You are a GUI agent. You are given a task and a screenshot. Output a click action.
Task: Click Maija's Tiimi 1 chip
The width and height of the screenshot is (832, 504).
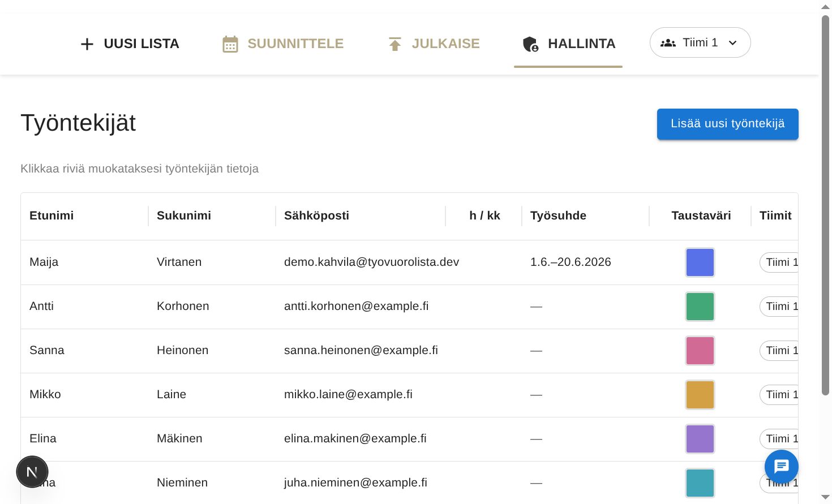click(x=779, y=262)
